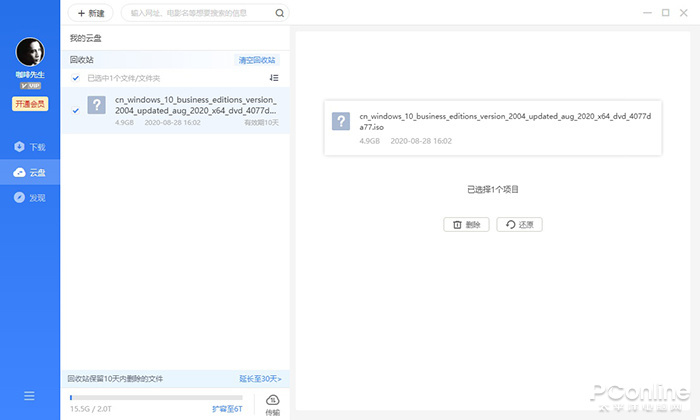
Task: Click 清空回收站 to empty recycle bin
Action: click(x=258, y=60)
